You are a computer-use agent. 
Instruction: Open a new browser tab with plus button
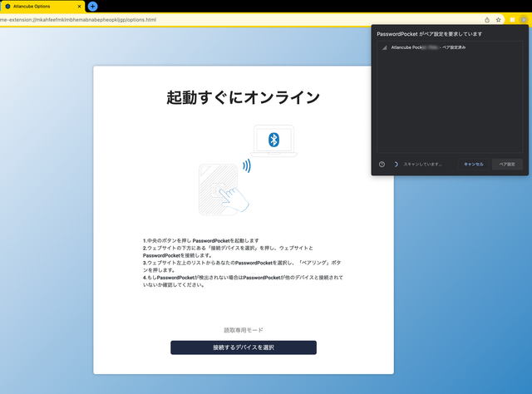click(x=92, y=6)
